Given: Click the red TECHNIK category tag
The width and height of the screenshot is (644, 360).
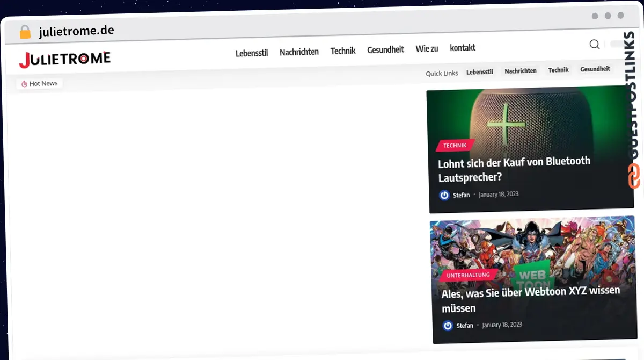Looking at the screenshot, I should coord(455,146).
